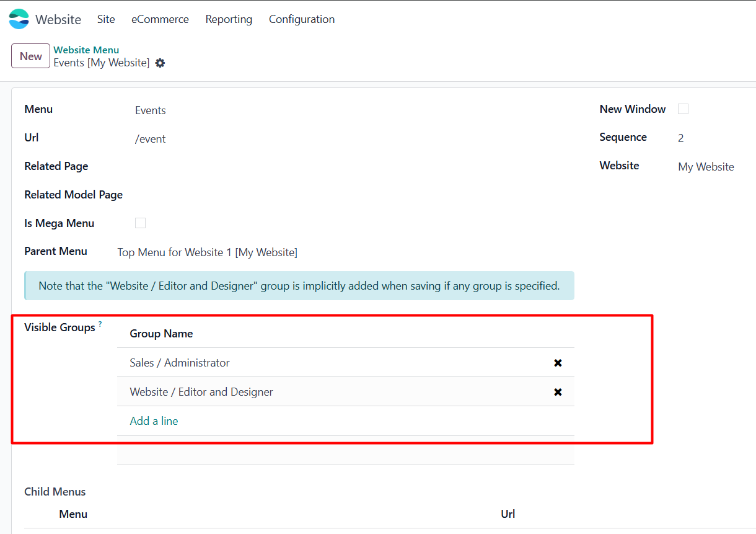Open the Configuration menu
Image resolution: width=756 pixels, height=534 pixels.
tap(302, 19)
